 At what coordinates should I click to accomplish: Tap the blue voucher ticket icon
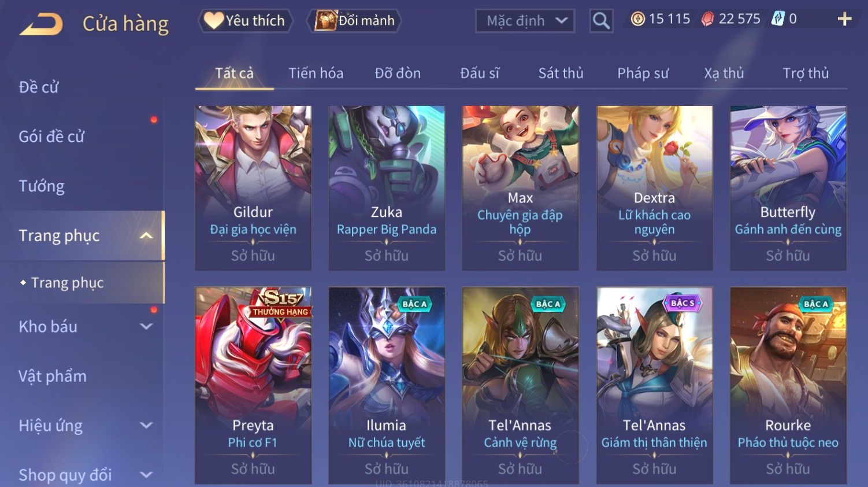pos(778,19)
